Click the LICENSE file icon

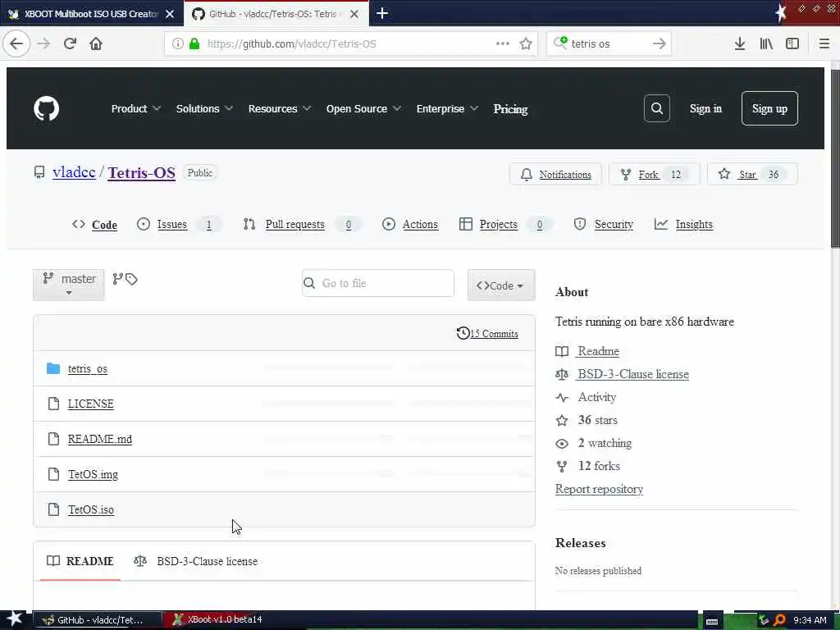coord(53,404)
